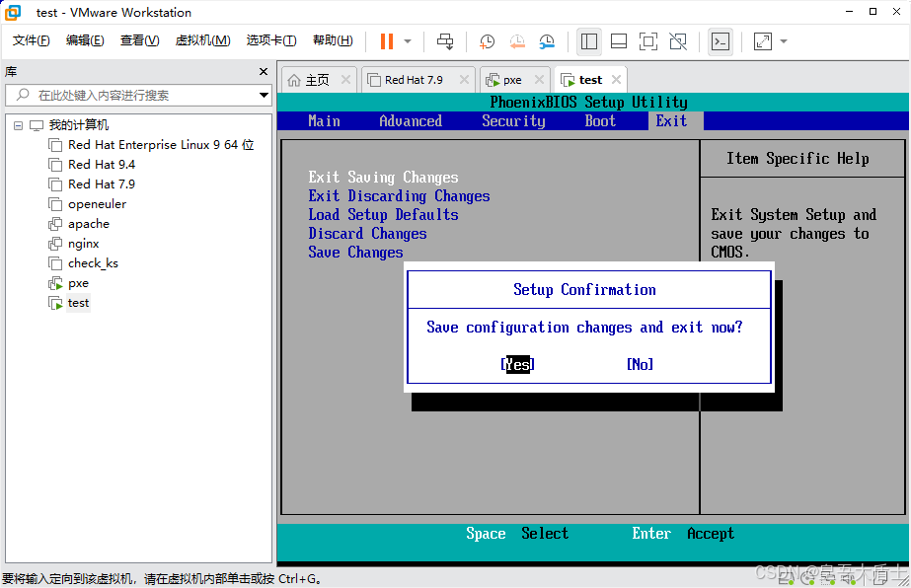Switch to the pxe tab
The width and height of the screenshot is (911, 588).
click(512, 80)
